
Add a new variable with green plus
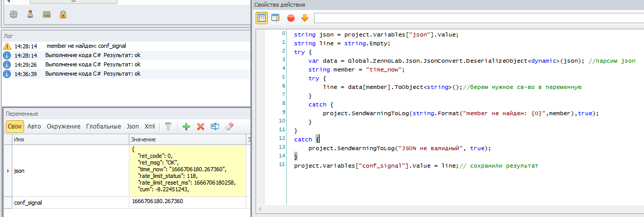tap(186, 126)
